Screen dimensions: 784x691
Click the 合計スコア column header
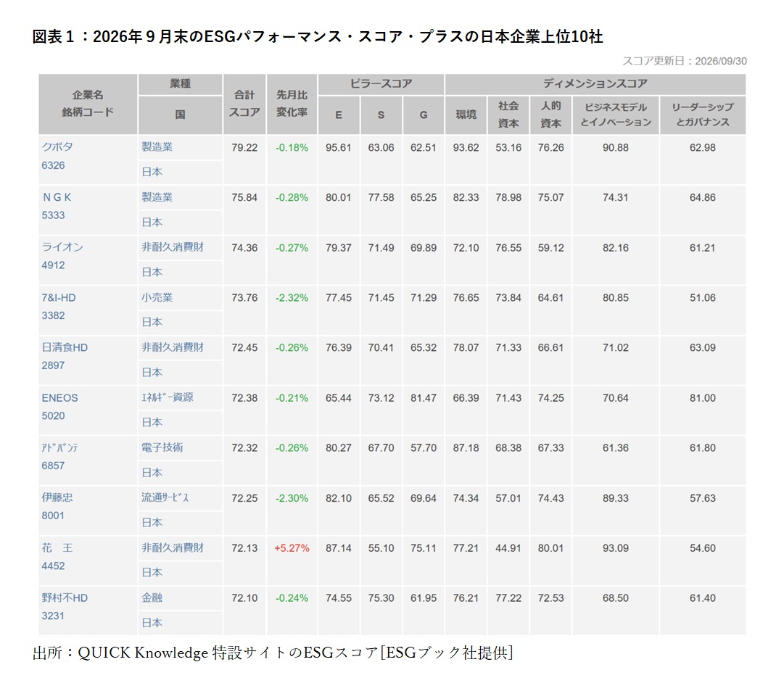pos(244,104)
